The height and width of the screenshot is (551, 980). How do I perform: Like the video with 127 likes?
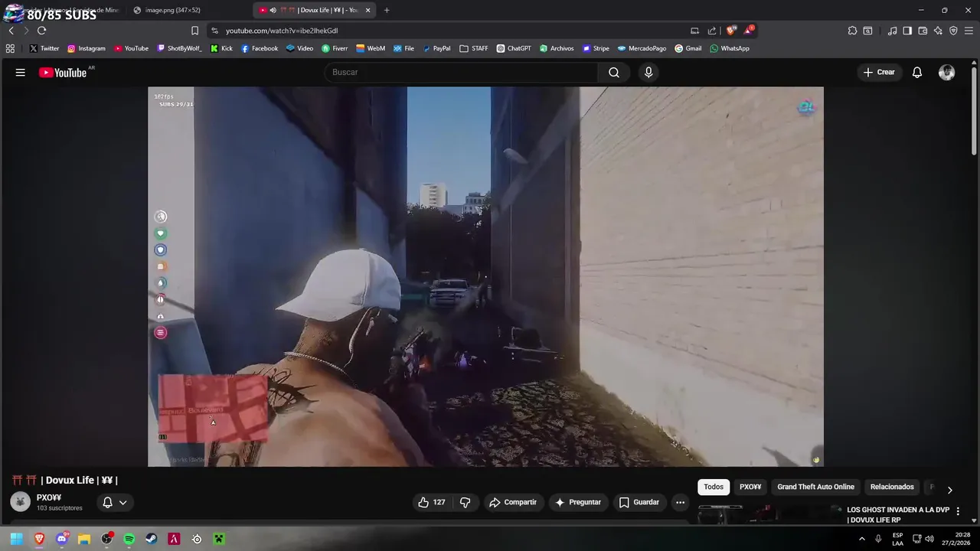[x=432, y=502]
